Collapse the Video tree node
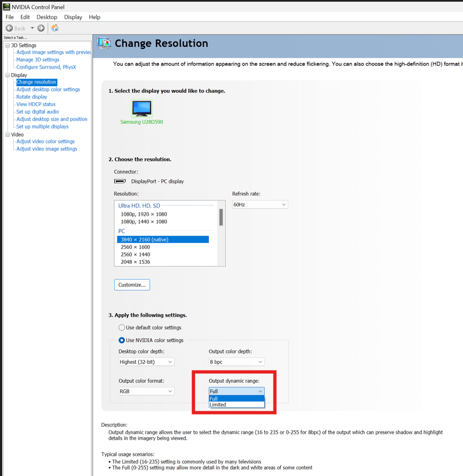 [x=8, y=135]
